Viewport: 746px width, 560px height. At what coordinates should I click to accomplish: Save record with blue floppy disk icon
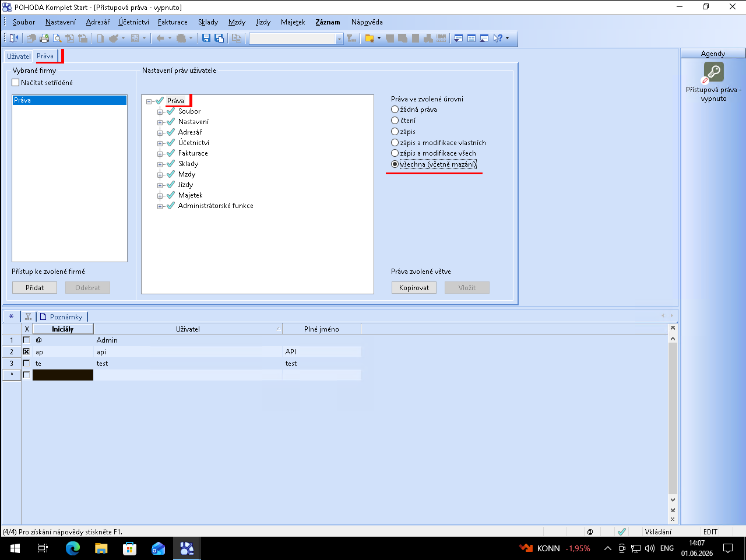click(206, 38)
